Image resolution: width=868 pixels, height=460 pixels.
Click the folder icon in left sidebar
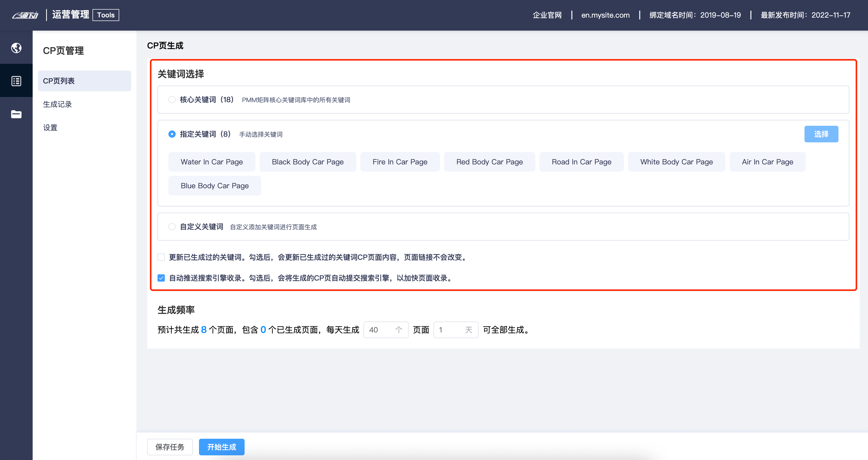click(x=16, y=114)
